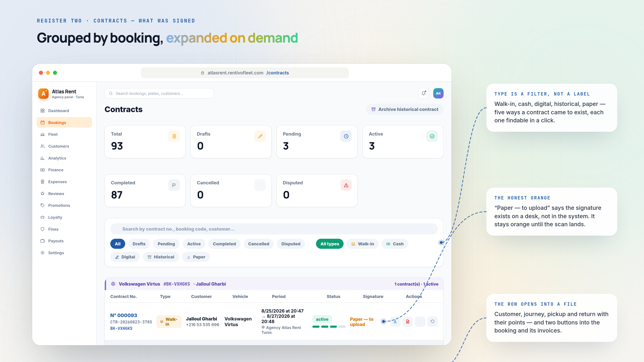Collapse the Volkswagen Virtus booking group

274,284
